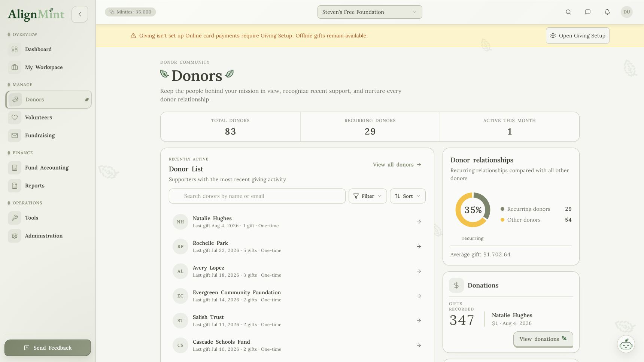Click View donations button
This screenshot has width=644, height=362.
[543, 339]
